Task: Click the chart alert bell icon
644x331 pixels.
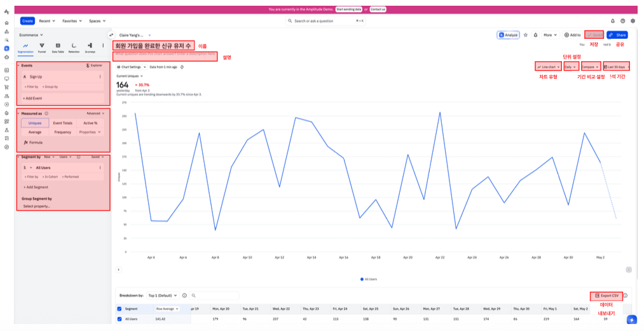Action: pyautogui.click(x=535, y=36)
